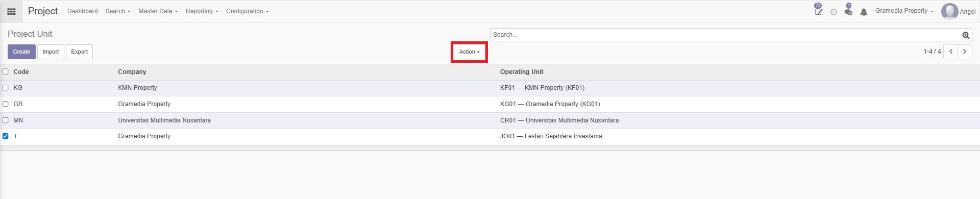Toggle the select-all checkbox in header
980x199 pixels.
pyautogui.click(x=6, y=71)
